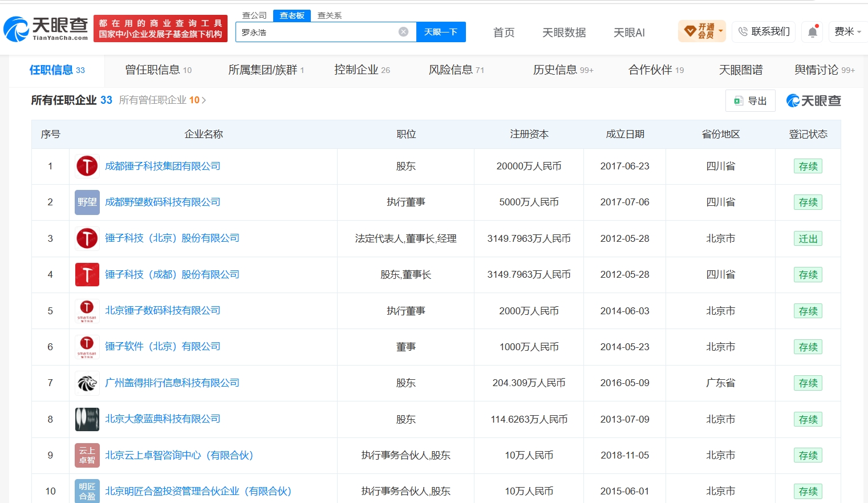Click the 明匠合盈 logo icon
This screenshot has width=868, height=503.
tap(87, 491)
